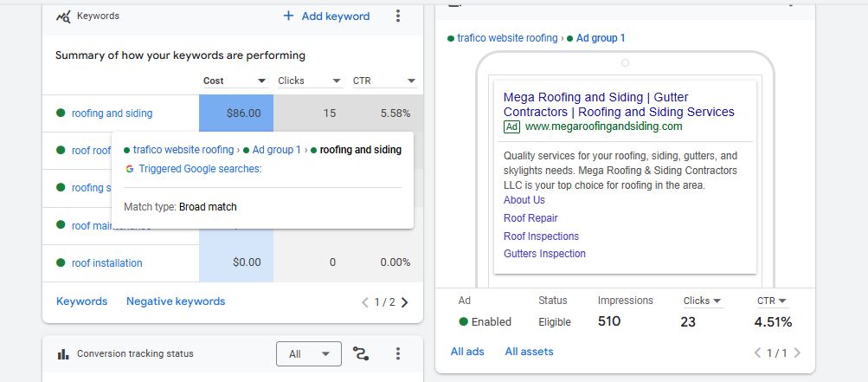Click the All assets link

coord(529,352)
